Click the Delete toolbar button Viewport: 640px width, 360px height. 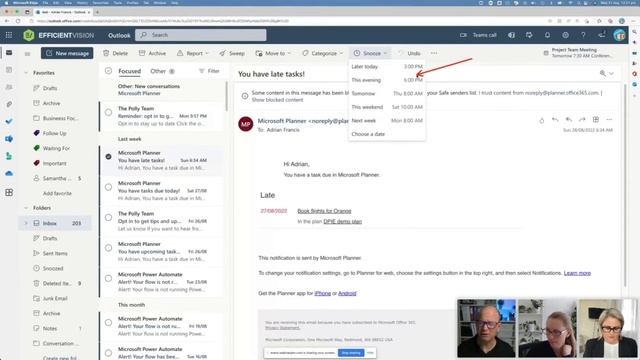coord(116,53)
